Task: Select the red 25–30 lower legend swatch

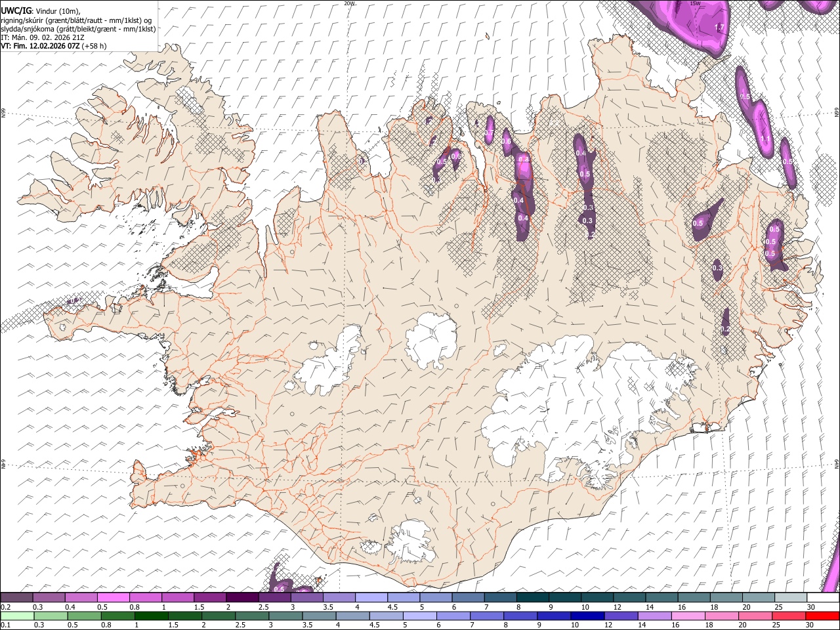Action: point(790,616)
